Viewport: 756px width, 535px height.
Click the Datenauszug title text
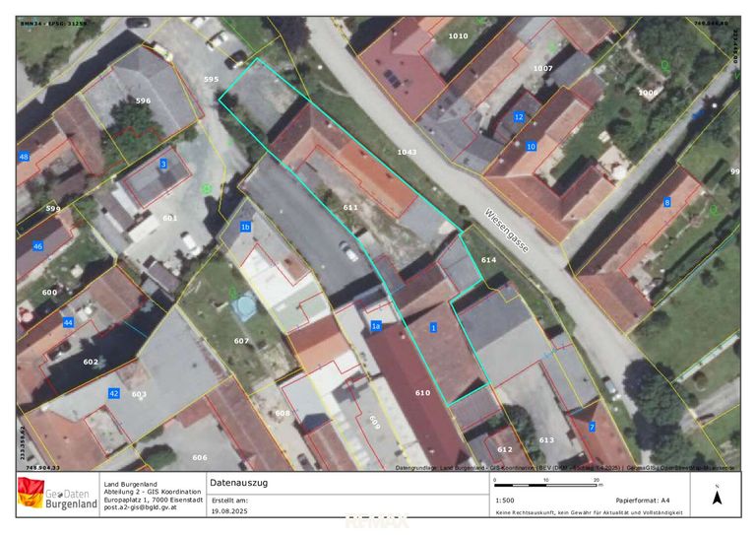click(238, 483)
